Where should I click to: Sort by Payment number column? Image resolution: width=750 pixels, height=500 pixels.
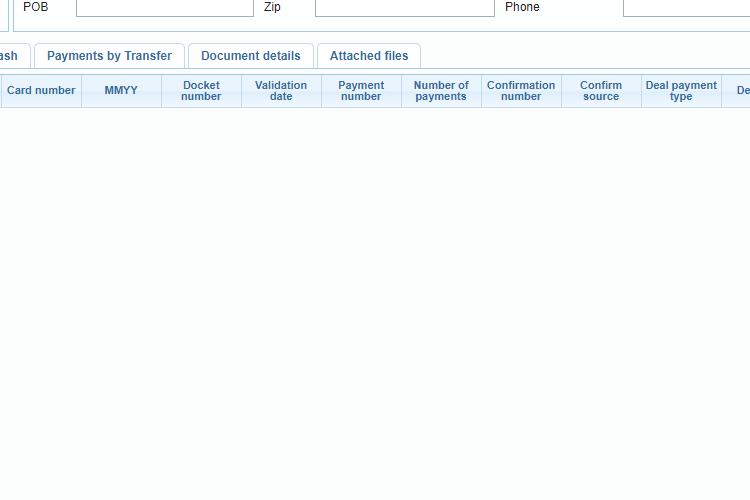(361, 91)
